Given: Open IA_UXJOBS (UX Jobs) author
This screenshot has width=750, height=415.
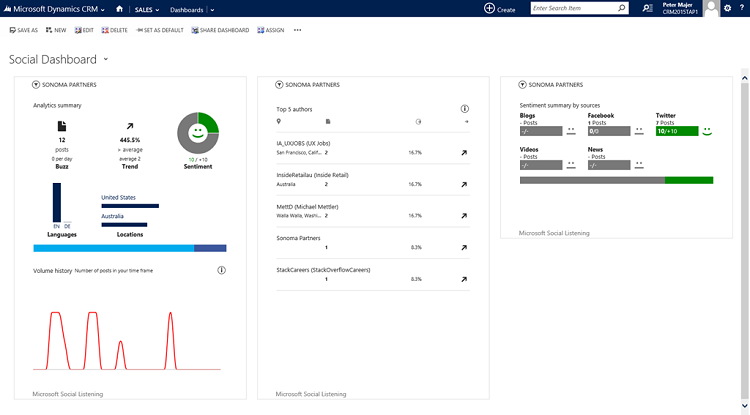Looking at the screenshot, I should (303, 143).
